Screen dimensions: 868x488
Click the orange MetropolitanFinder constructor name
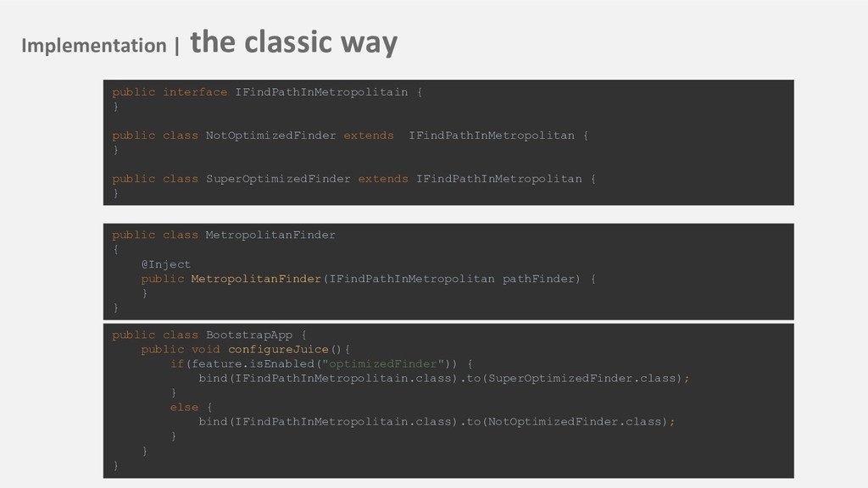click(256, 279)
